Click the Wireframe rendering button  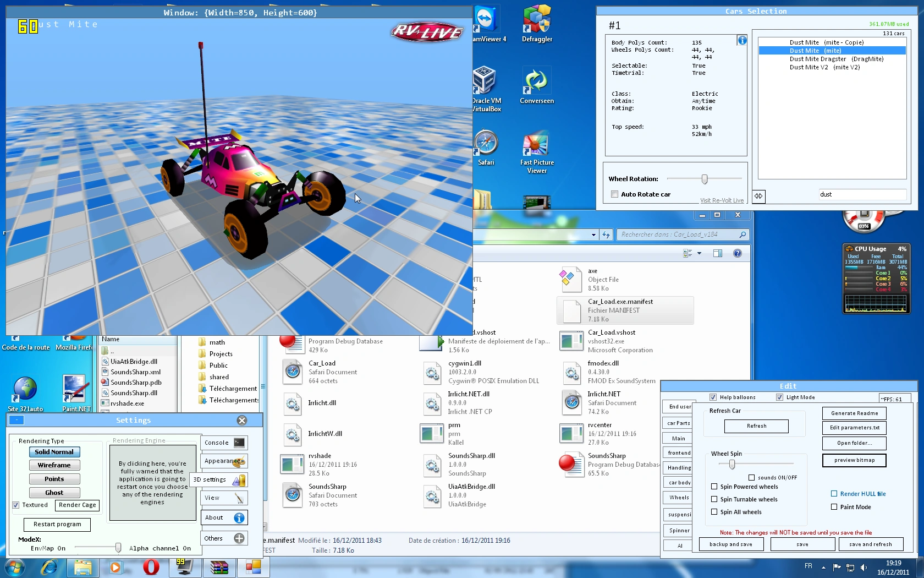[54, 465]
